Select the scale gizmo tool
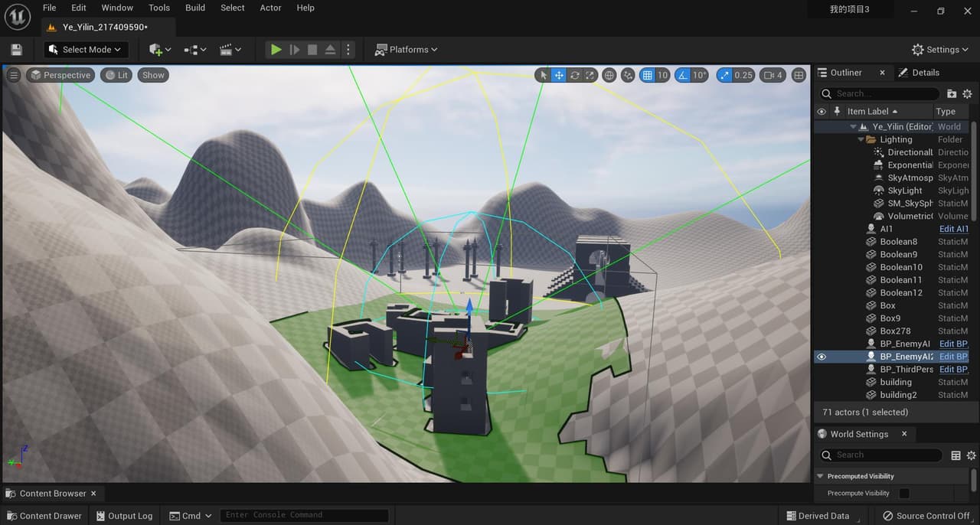This screenshot has width=980, height=525. pyautogui.click(x=590, y=75)
